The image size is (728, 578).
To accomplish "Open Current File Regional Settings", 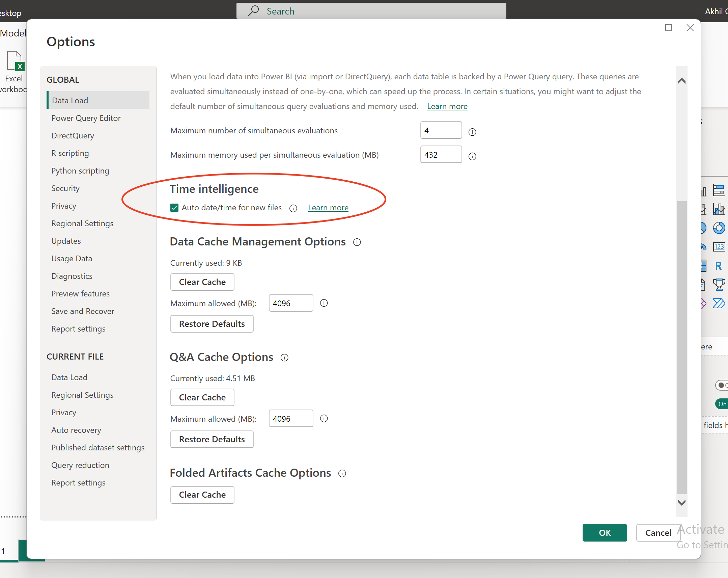I will click(x=82, y=395).
